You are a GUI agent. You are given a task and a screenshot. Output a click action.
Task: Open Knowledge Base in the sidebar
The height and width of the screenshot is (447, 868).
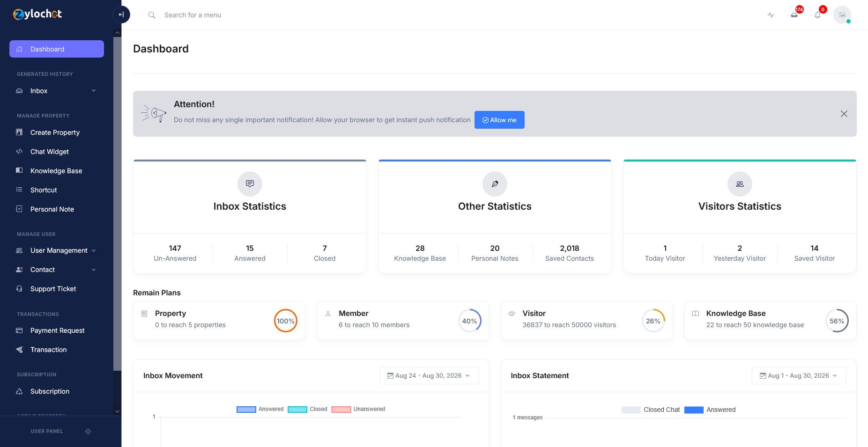click(57, 171)
